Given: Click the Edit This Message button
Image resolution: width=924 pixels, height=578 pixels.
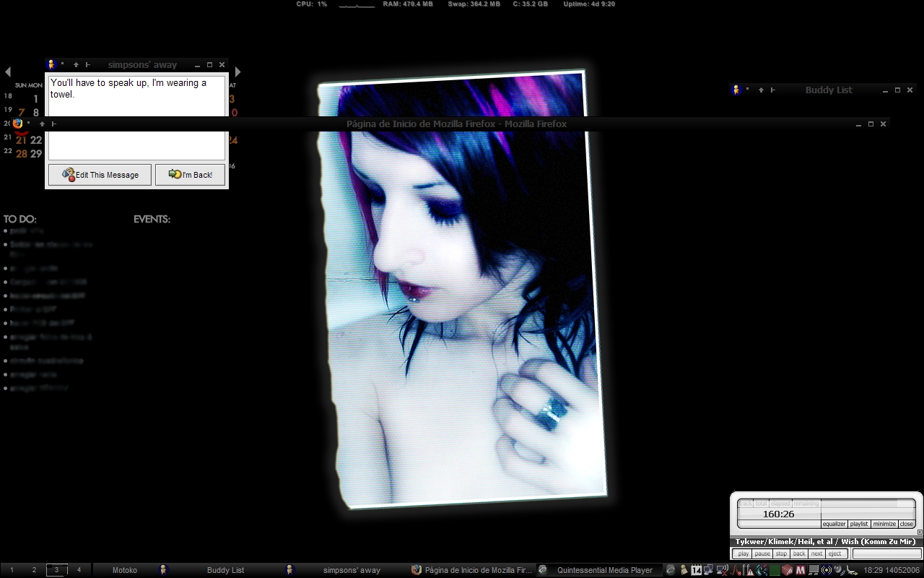Looking at the screenshot, I should point(100,175).
